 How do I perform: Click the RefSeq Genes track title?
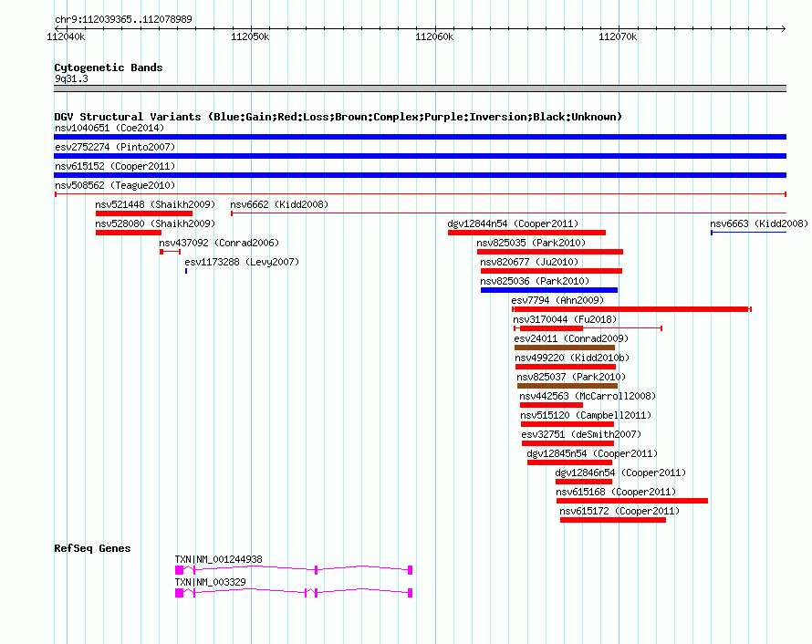92,548
